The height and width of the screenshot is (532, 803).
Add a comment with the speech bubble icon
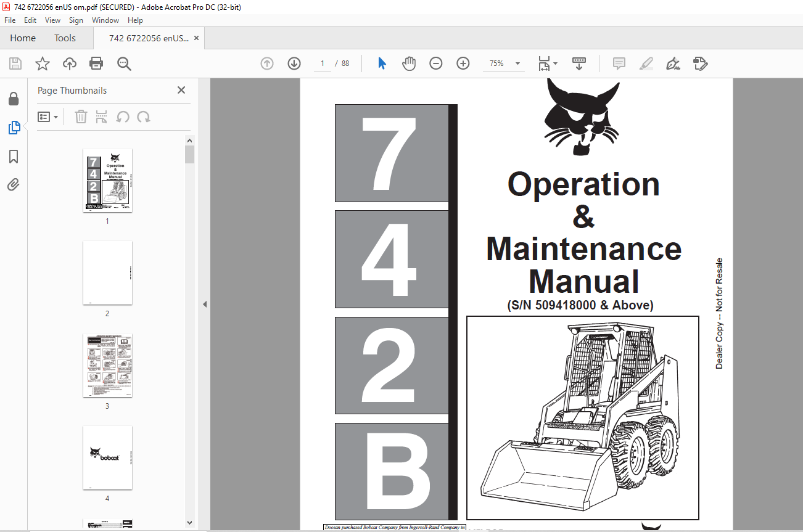619,63
